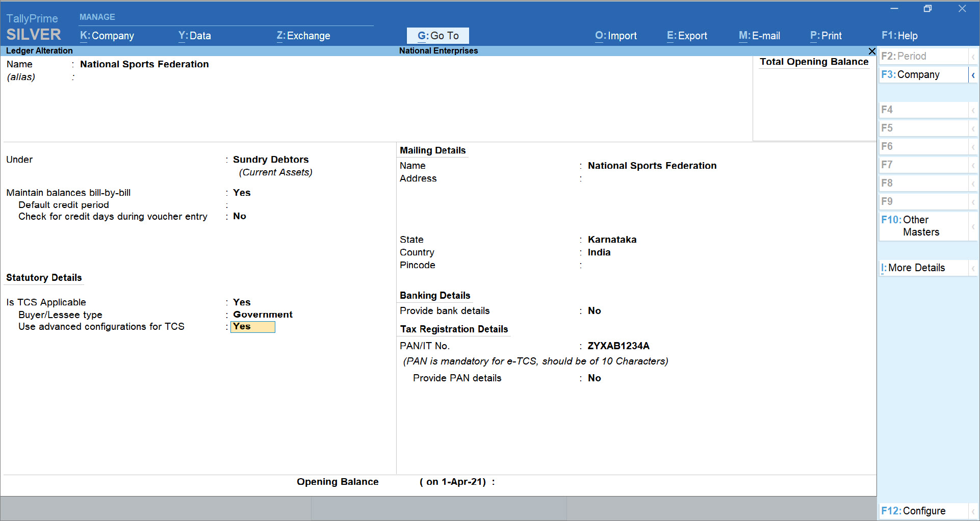Screen dimensions: 980x521
Task: Change Country value India
Action: [599, 252]
